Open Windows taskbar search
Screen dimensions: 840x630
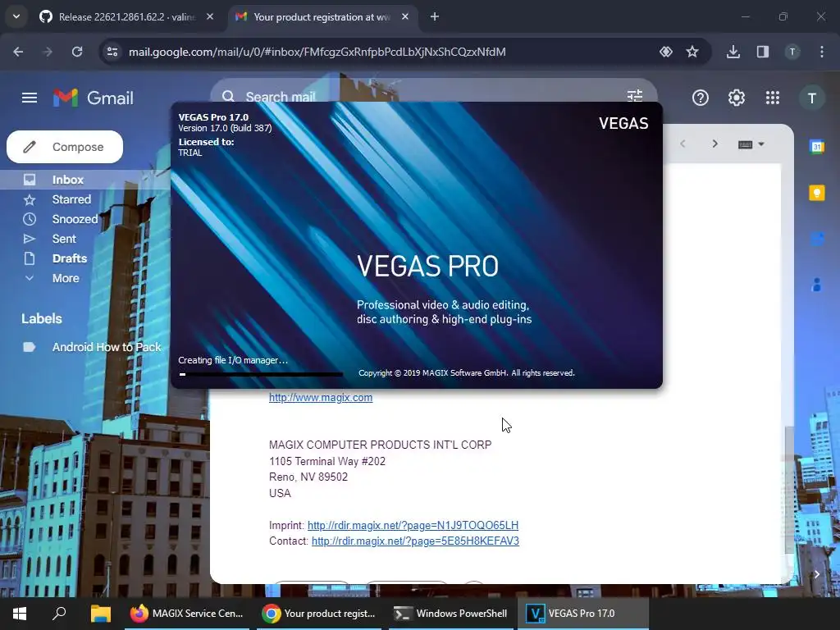pyautogui.click(x=59, y=614)
